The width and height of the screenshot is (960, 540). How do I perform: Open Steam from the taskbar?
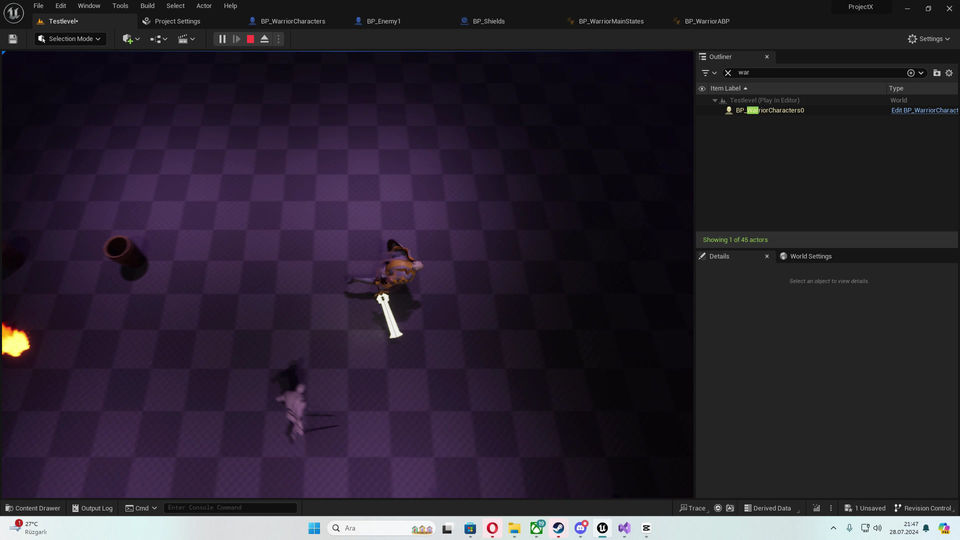(558, 528)
